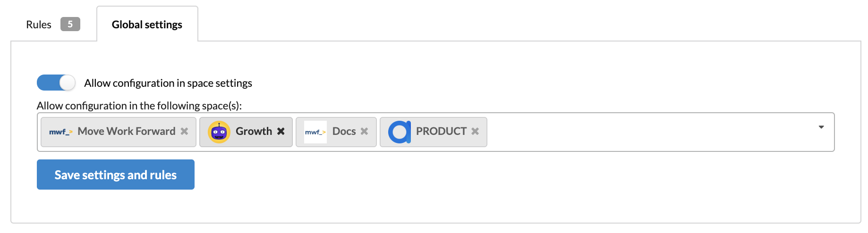Click the Move Work Forward space logo
This screenshot has width=868, height=233.
click(60, 132)
